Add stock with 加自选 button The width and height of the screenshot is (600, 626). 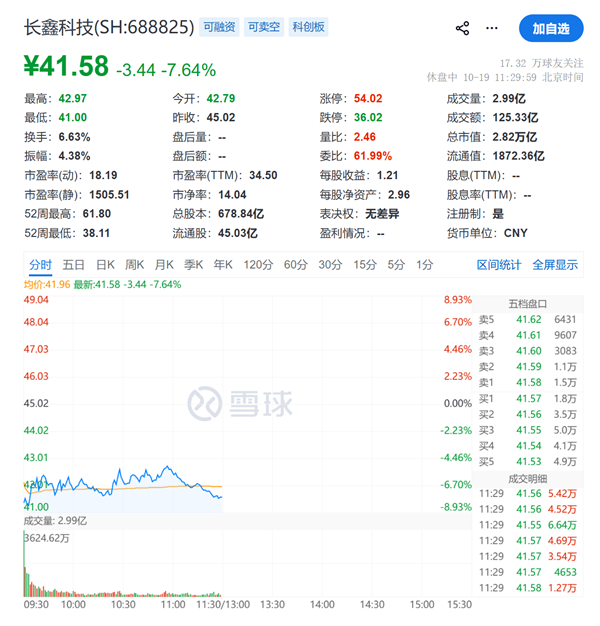(551, 28)
